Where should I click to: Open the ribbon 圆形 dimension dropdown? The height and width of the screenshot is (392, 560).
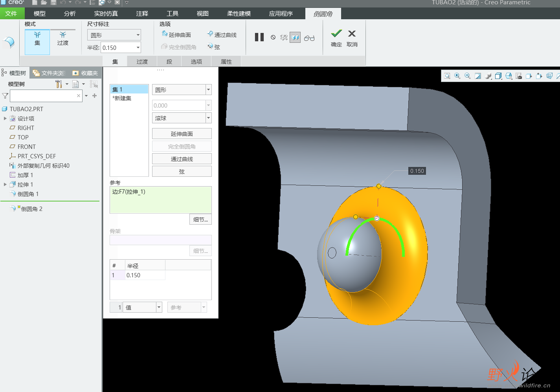click(114, 35)
